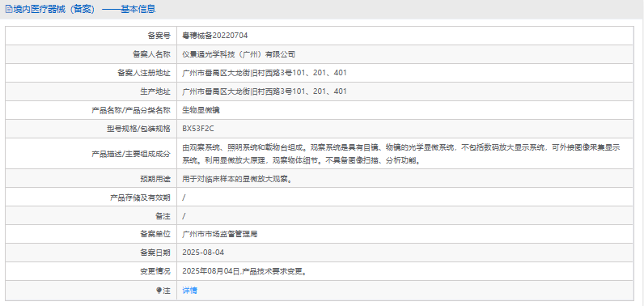Click the 备案日期 row label
The height and width of the screenshot is (306, 644).
pos(155,253)
